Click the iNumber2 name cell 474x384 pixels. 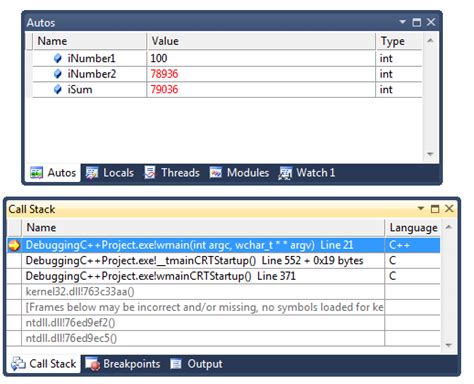(89, 74)
